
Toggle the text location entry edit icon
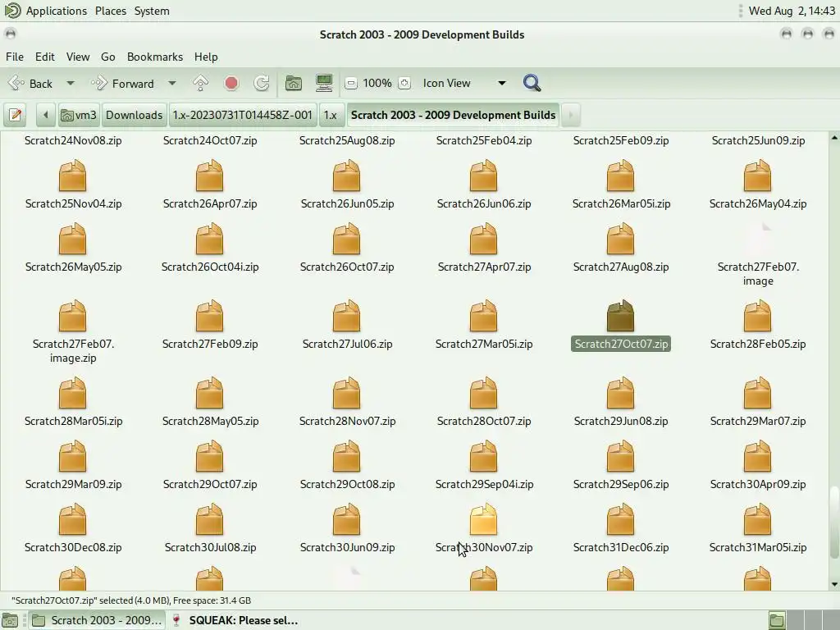[x=16, y=115]
